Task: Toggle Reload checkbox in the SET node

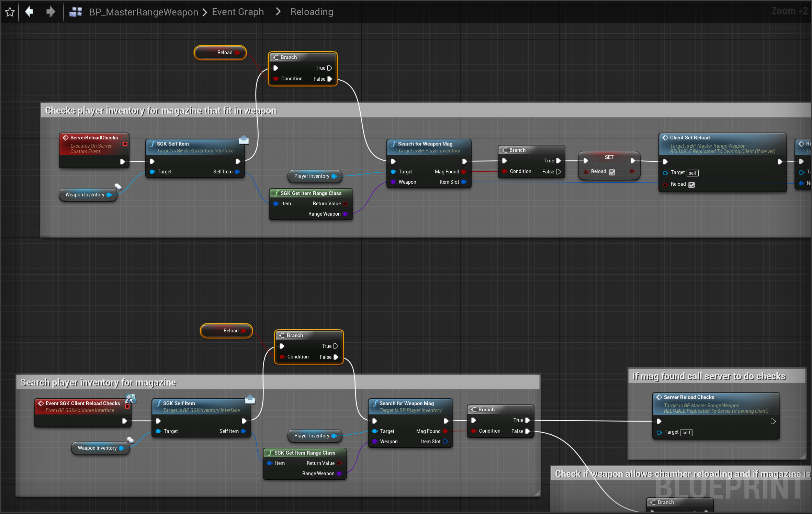Action: click(612, 172)
